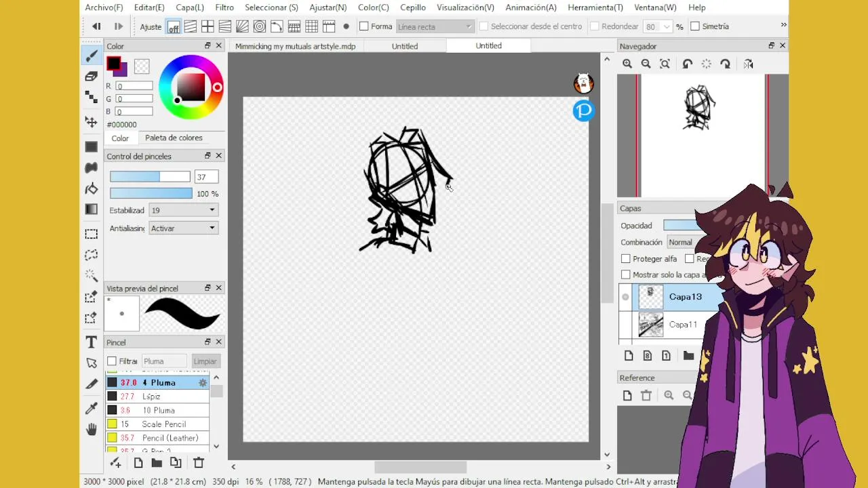Screen dimensions: 868x488
Task: Select the rectangular selection tool
Action: click(x=91, y=234)
